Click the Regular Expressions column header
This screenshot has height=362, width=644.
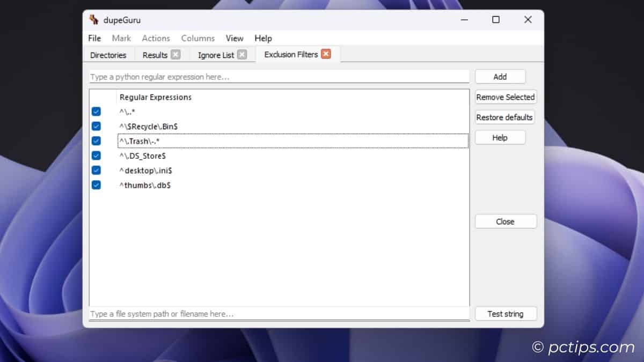click(156, 97)
